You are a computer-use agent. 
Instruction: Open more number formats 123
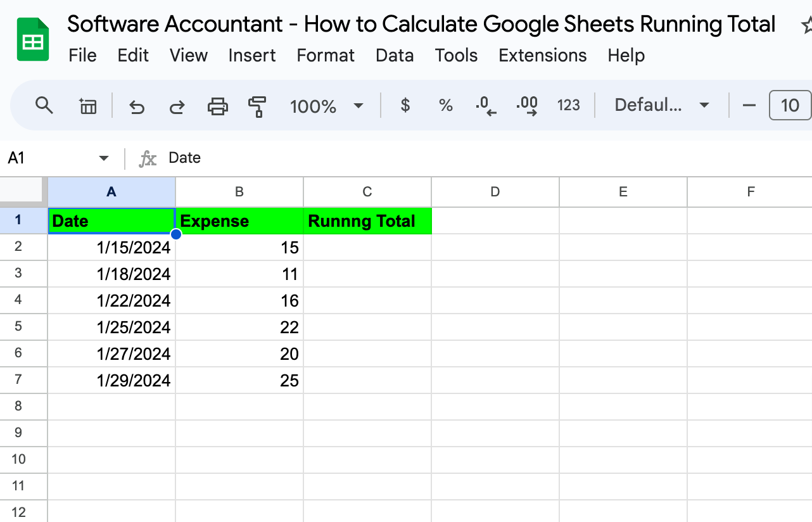pos(568,105)
